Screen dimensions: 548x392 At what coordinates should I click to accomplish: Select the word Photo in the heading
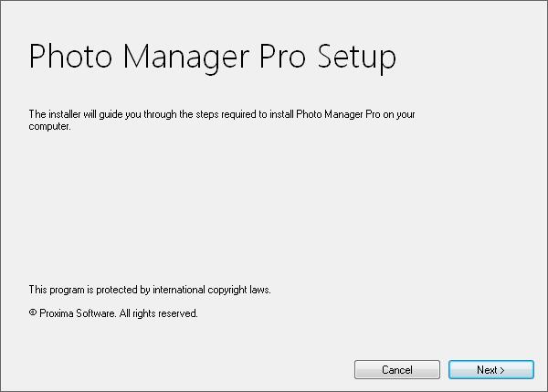[70, 56]
